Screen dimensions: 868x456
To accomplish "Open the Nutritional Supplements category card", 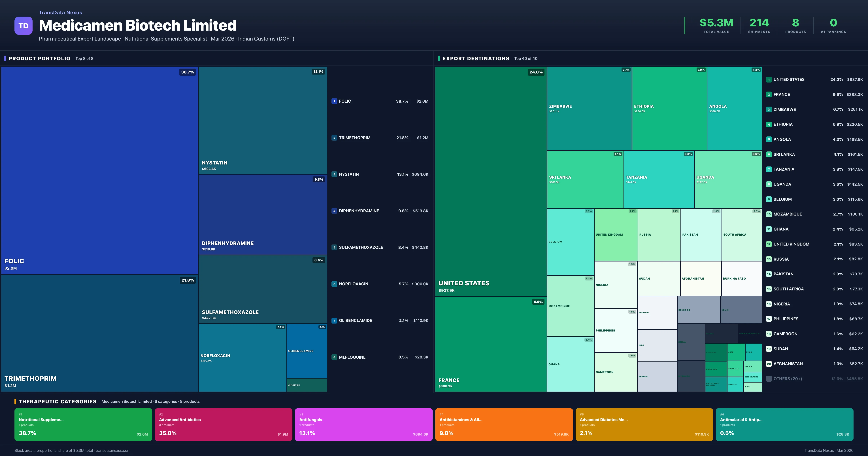I will point(83,424).
